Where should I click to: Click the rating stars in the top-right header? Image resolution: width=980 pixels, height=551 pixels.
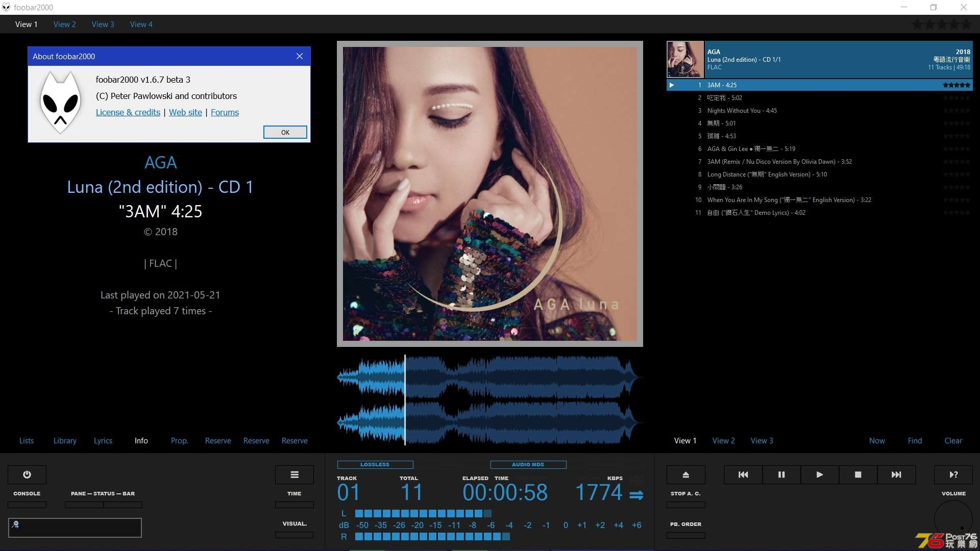(942, 24)
